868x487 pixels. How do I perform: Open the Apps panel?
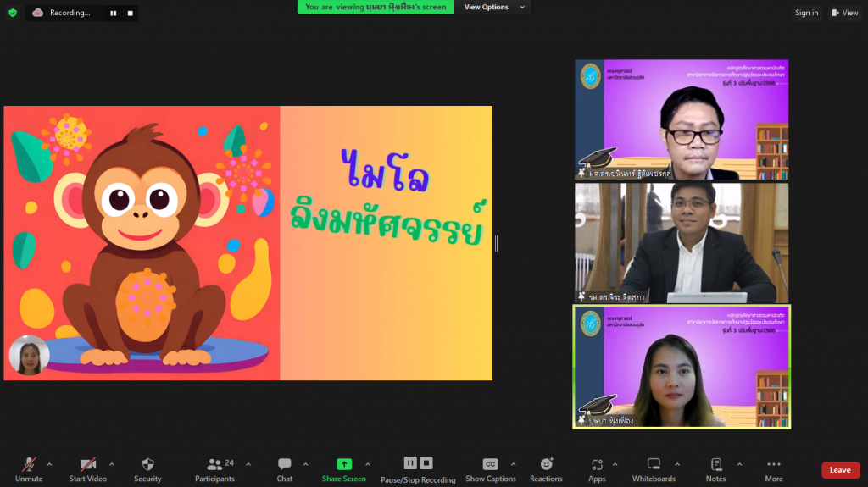tap(597, 469)
